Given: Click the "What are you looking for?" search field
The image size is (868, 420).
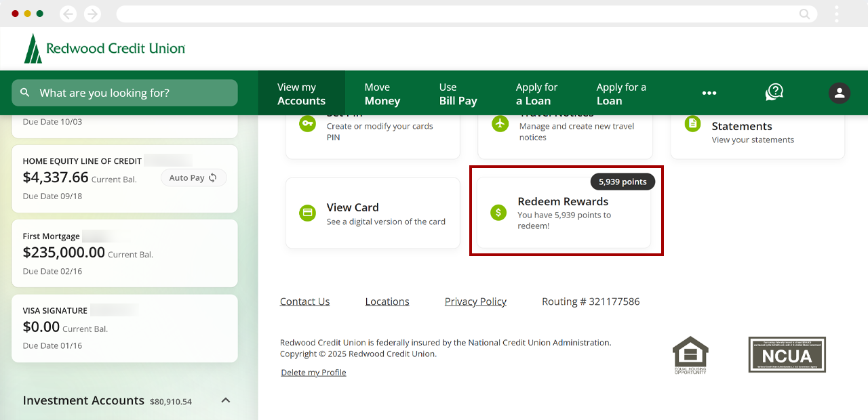Looking at the screenshot, I should tap(125, 93).
